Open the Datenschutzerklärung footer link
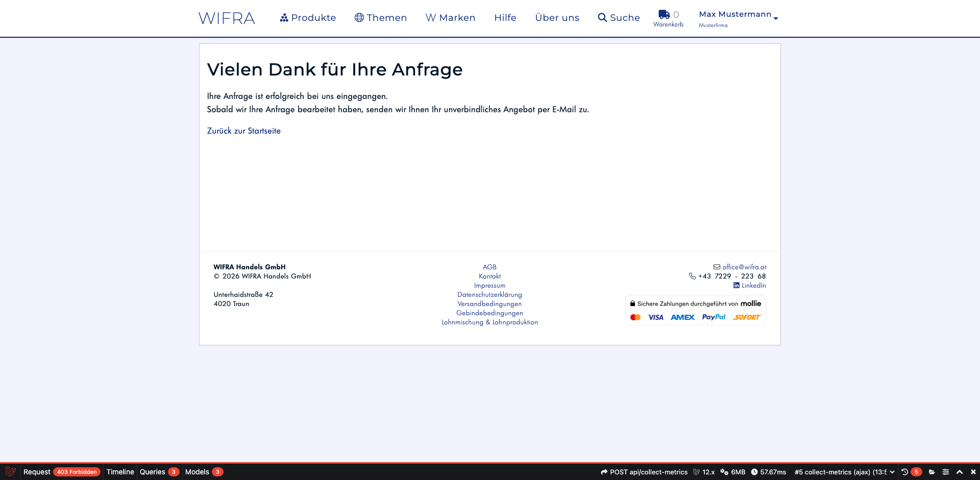The width and height of the screenshot is (980, 480). coord(489,295)
